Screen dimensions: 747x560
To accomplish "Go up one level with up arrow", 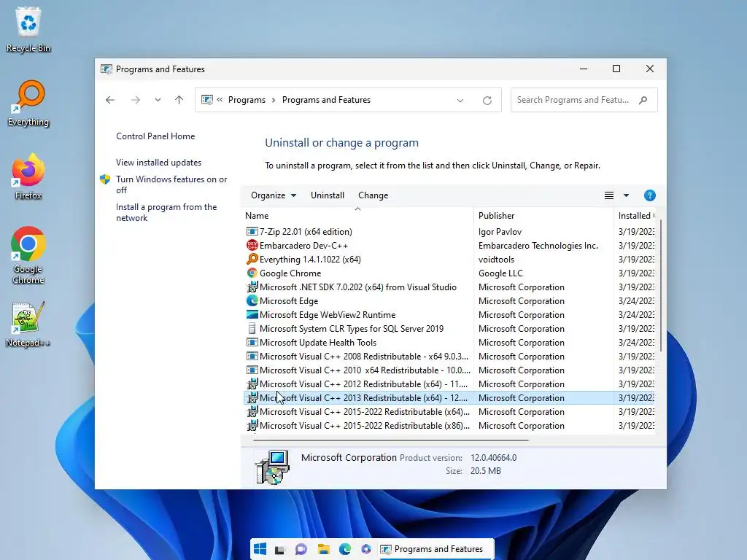I will click(x=179, y=100).
